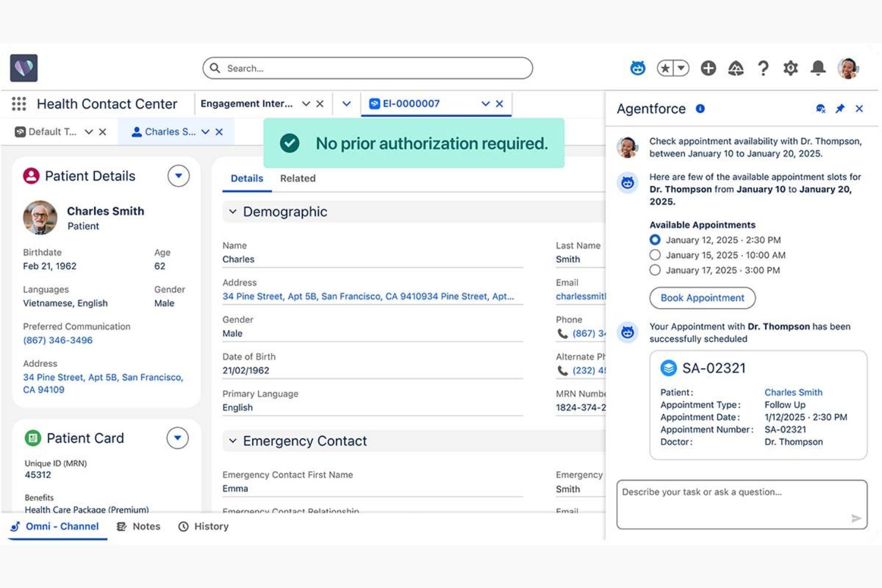Click the Agentforce message input box

pyautogui.click(x=742, y=505)
